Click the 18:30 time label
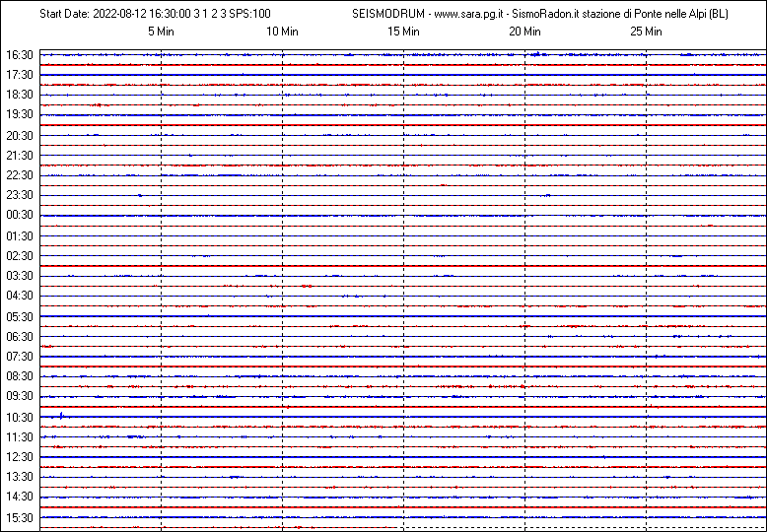Image resolution: width=767 pixels, height=532 pixels. click(20, 95)
